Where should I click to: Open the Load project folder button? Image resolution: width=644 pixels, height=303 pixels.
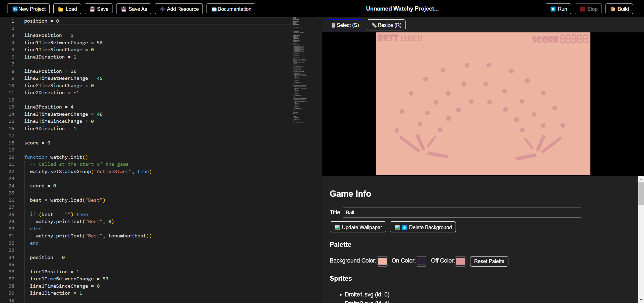[x=67, y=9]
